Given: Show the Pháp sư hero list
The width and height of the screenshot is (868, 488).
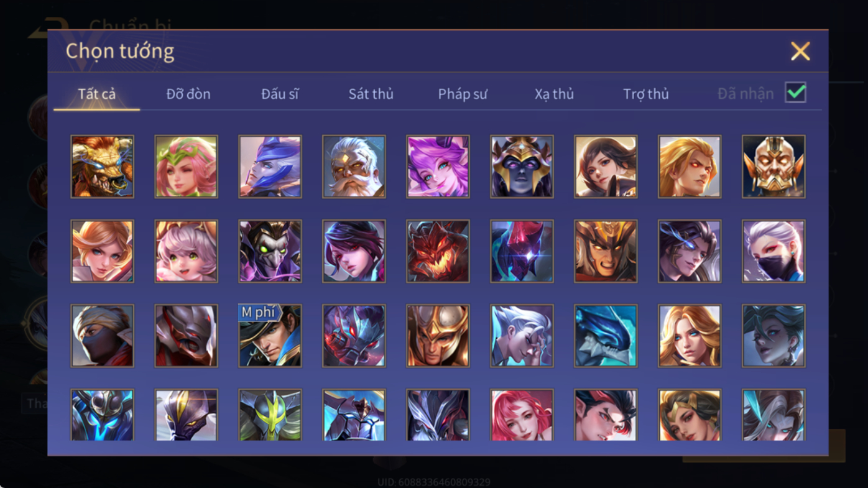Looking at the screenshot, I should click(463, 94).
